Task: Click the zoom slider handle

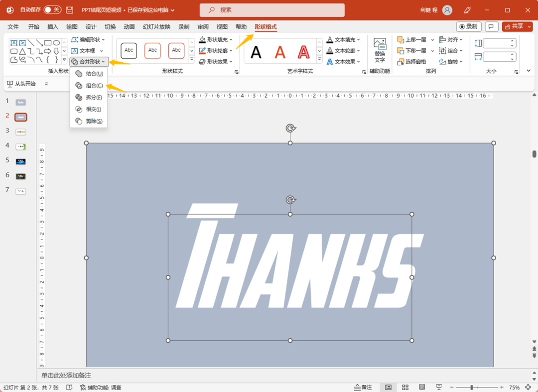Action: pos(472,387)
